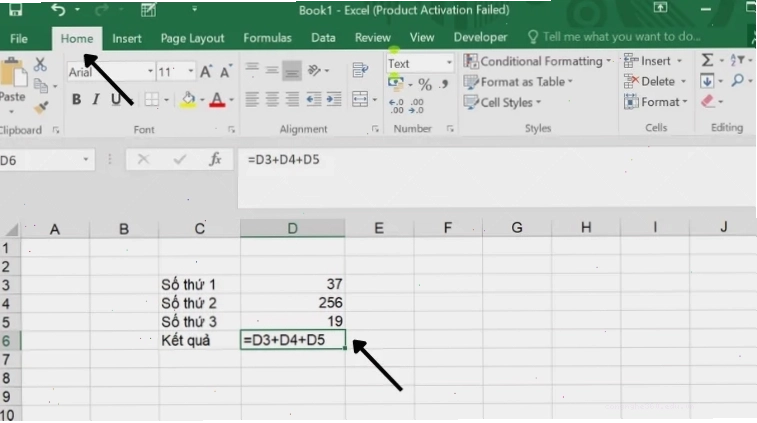Cut selection with the scissors icon
The height and width of the screenshot is (423, 757).
(x=40, y=65)
